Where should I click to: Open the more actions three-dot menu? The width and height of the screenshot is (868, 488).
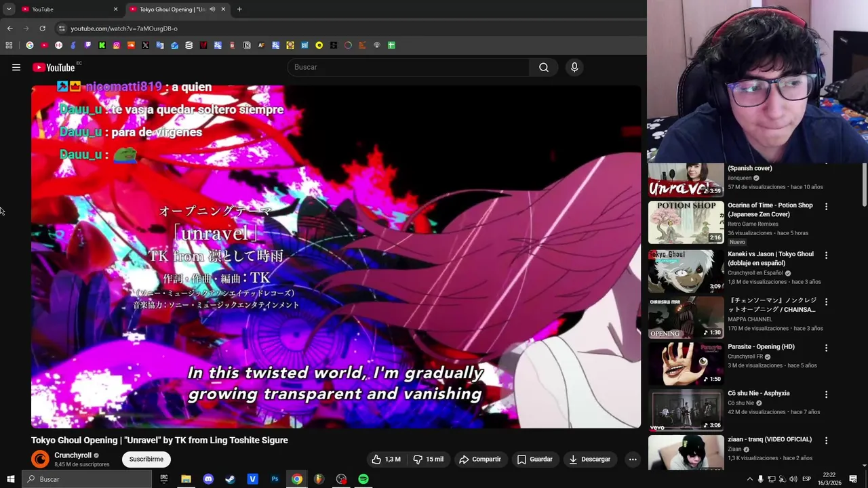[x=633, y=459]
